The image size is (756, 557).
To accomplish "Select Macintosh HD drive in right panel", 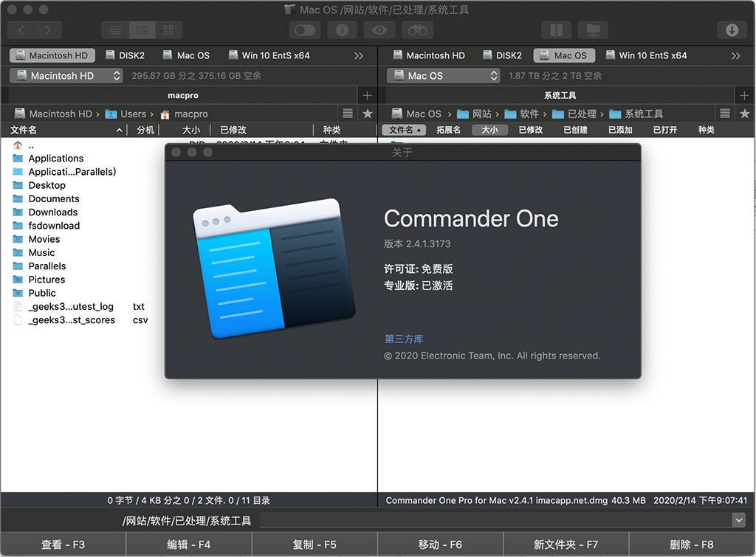I will pos(429,55).
